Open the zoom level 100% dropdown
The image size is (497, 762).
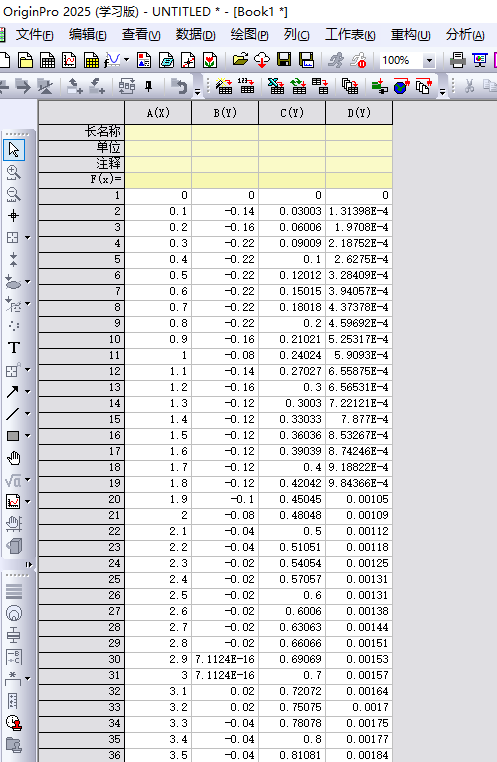(x=429, y=61)
